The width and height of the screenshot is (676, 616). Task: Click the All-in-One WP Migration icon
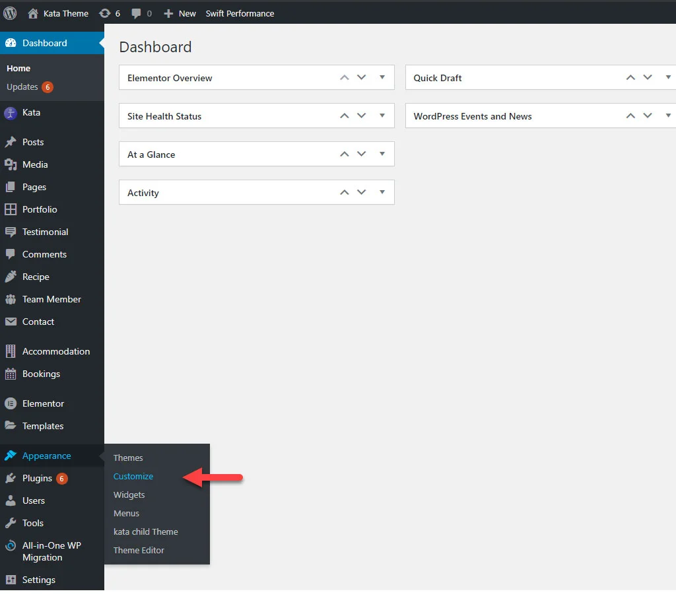pyautogui.click(x=11, y=546)
